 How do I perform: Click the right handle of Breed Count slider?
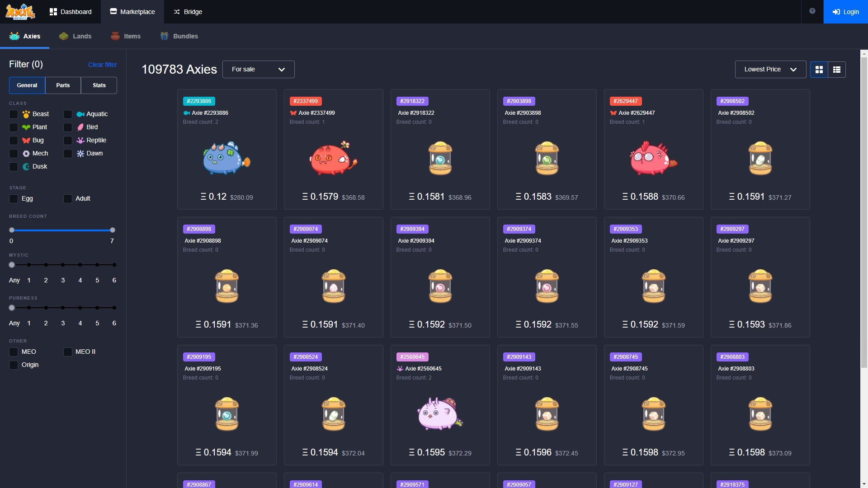(113, 230)
